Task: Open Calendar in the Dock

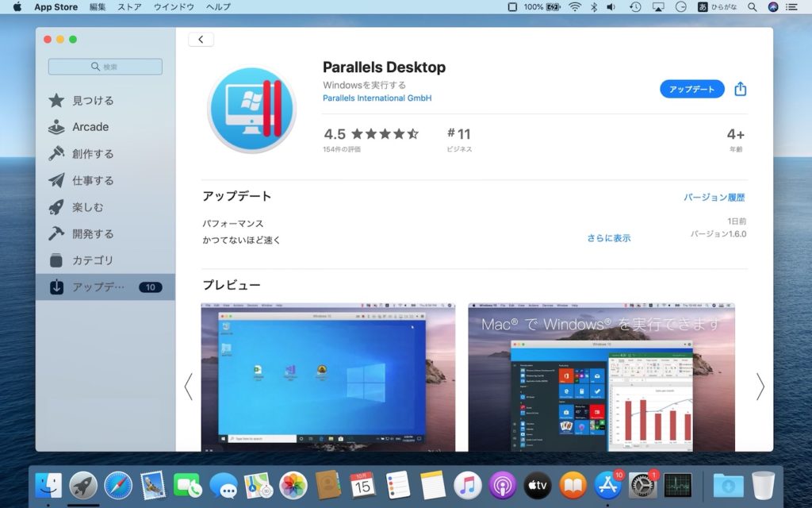Action: click(362, 486)
